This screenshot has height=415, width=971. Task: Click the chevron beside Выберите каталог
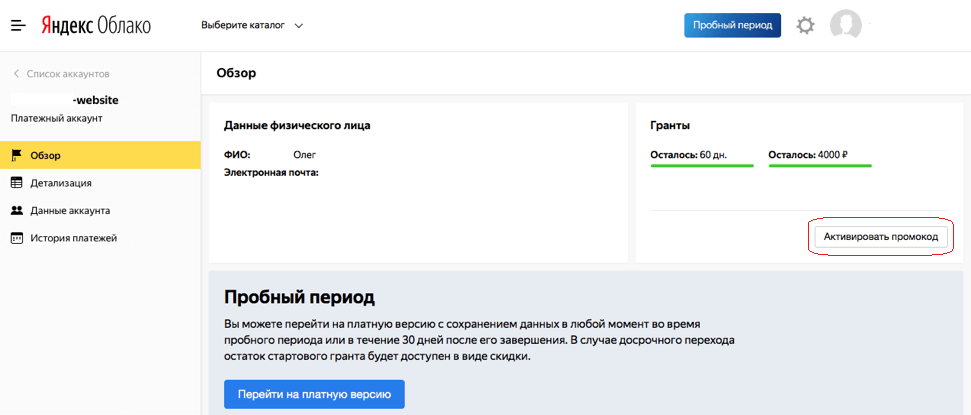[299, 25]
